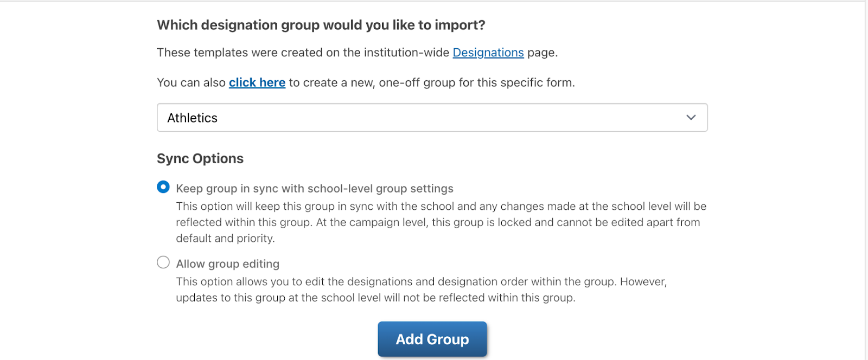
Task: Open the Athletics designation group dropdown
Action: click(432, 118)
